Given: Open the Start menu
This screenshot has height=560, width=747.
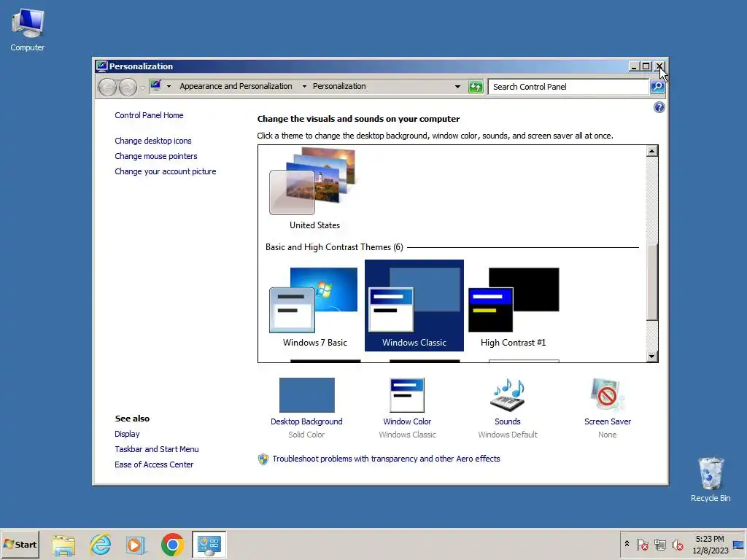Looking at the screenshot, I should tap(20, 545).
